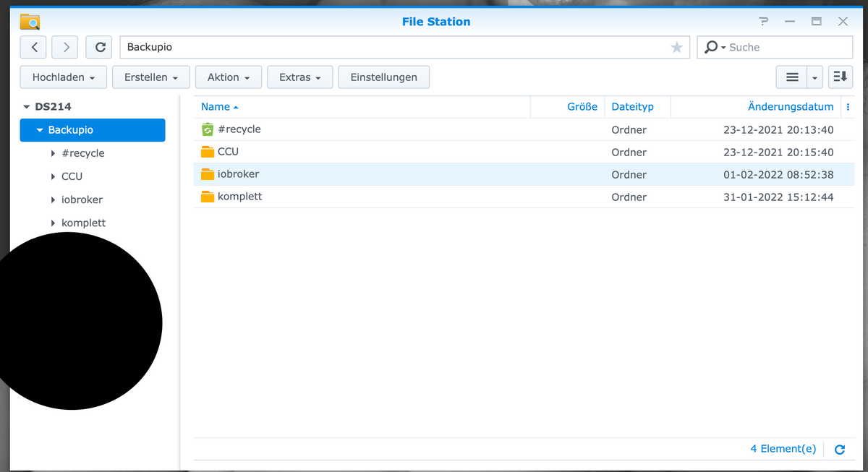Select the komplett row name in the file list

[239, 197]
